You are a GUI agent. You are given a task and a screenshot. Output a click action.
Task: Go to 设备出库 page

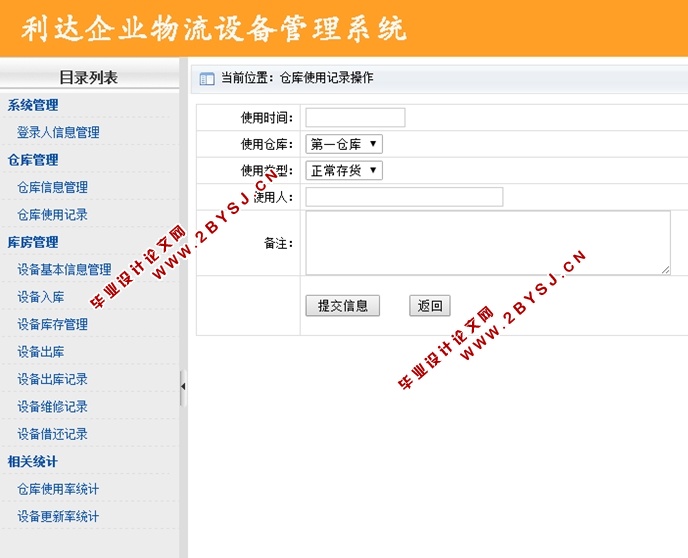40,352
